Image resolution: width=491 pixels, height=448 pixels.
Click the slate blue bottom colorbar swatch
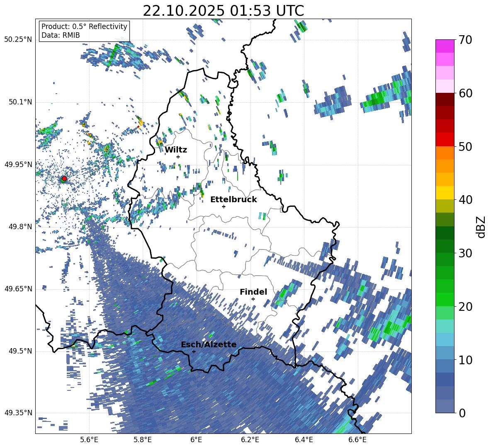click(x=445, y=406)
